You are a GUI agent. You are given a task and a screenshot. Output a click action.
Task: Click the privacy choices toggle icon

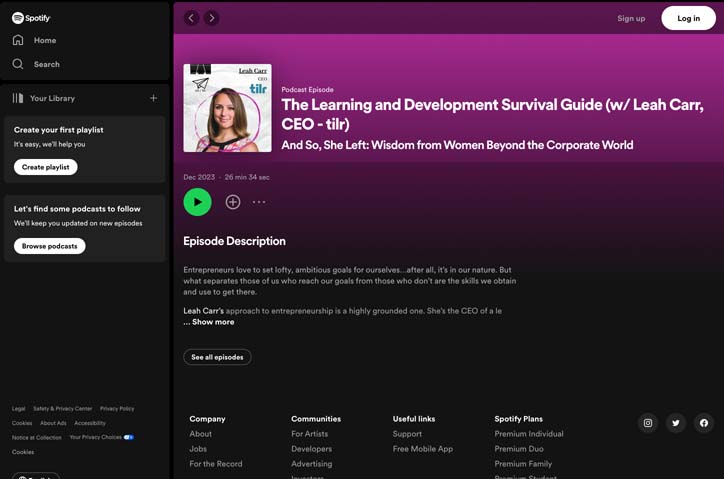(128, 437)
